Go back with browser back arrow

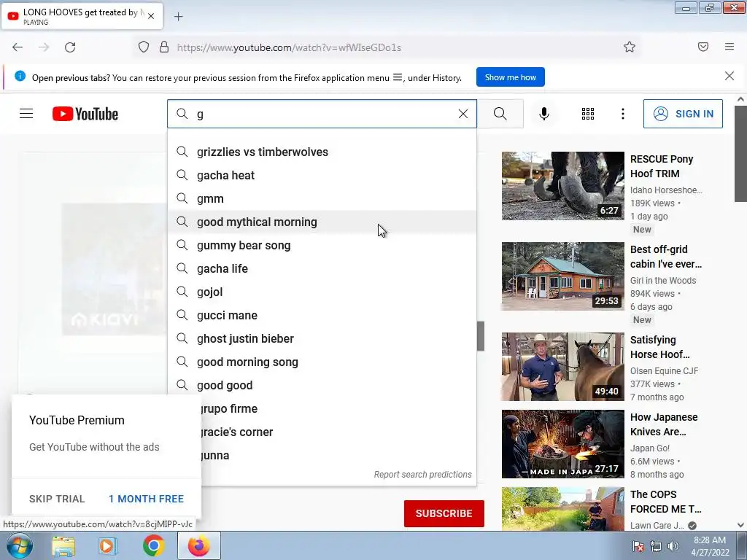pos(18,47)
